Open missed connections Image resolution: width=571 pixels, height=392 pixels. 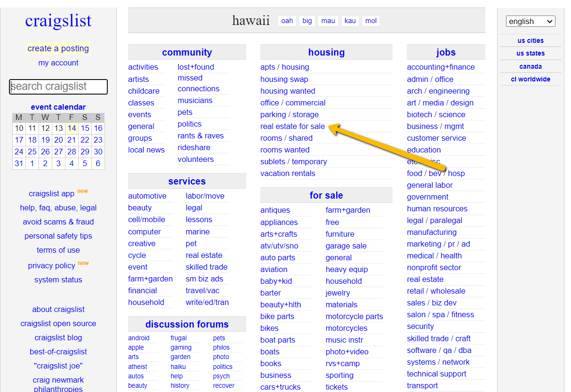tap(199, 83)
